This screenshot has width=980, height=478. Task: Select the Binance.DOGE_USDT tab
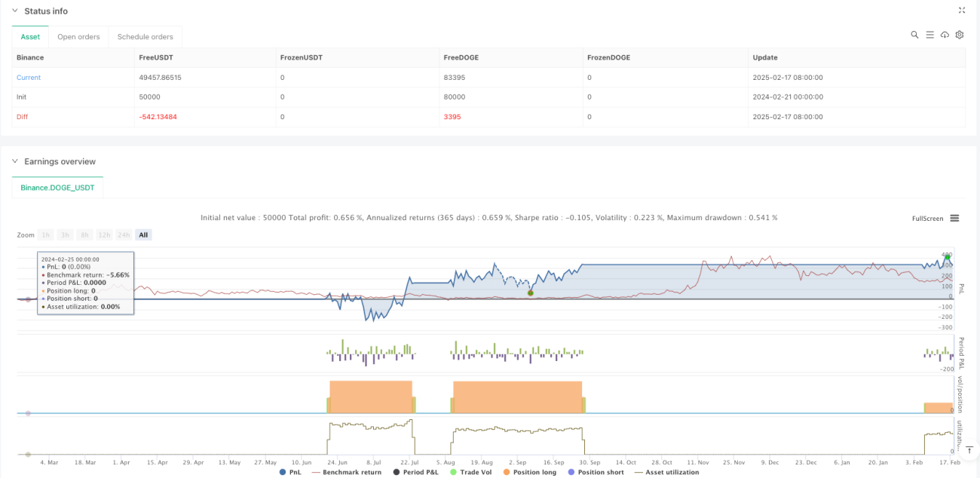(x=58, y=187)
